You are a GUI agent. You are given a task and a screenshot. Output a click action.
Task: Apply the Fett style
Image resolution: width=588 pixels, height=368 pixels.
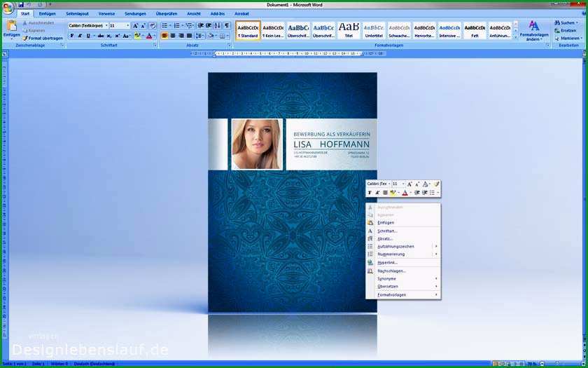(x=475, y=30)
